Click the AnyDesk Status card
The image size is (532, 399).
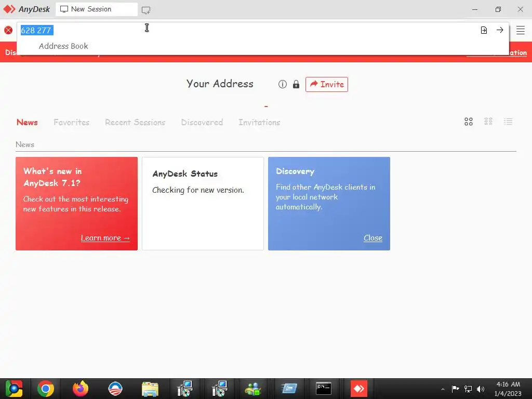tap(203, 204)
